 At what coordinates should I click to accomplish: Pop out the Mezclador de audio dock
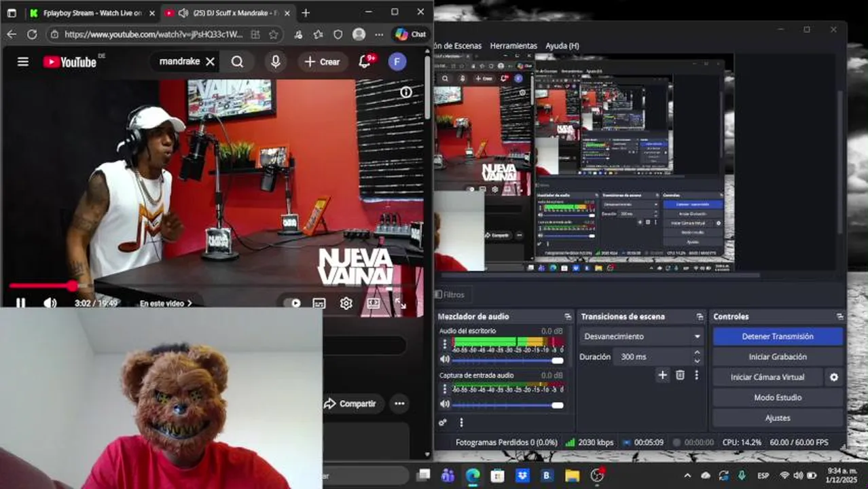click(568, 317)
